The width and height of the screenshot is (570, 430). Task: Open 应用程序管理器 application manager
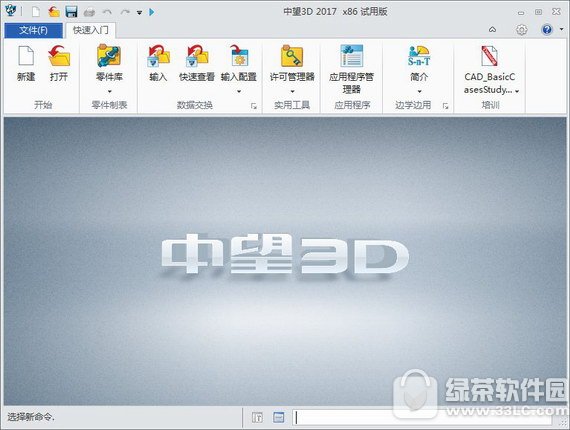[x=352, y=56]
